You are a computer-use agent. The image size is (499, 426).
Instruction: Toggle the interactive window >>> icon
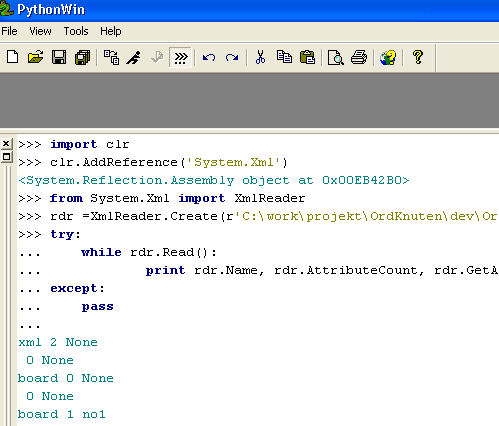[181, 57]
